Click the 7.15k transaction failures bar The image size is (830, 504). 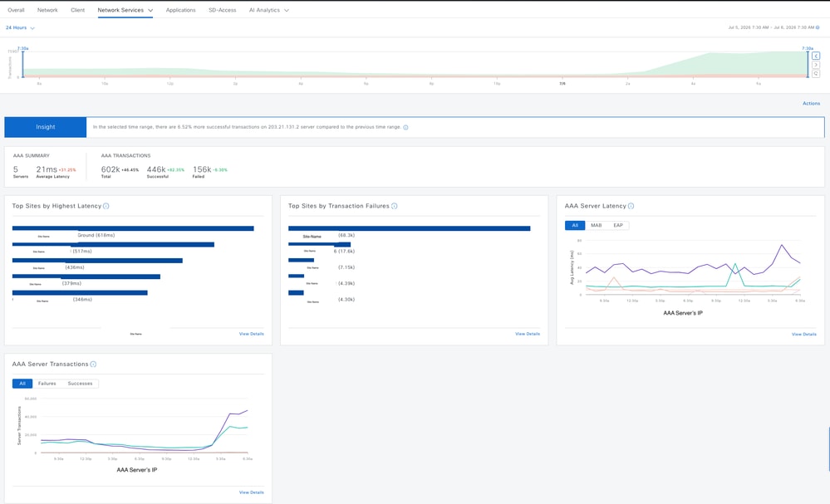pos(302,260)
